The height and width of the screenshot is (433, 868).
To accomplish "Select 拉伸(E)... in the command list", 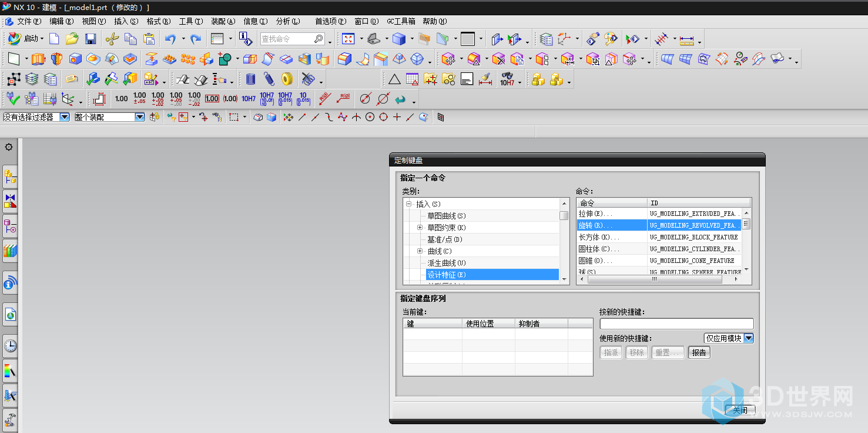I will coord(658,214).
